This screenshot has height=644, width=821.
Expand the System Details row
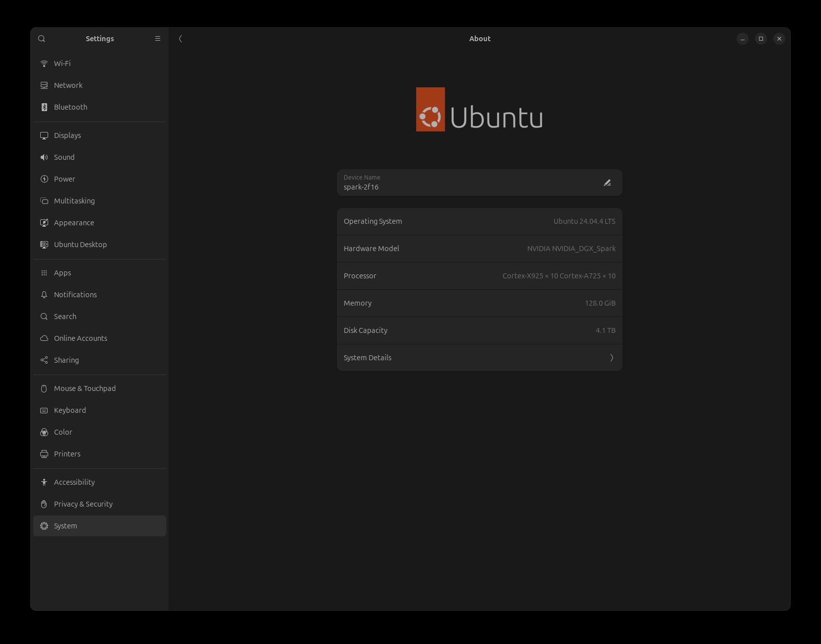pos(479,358)
